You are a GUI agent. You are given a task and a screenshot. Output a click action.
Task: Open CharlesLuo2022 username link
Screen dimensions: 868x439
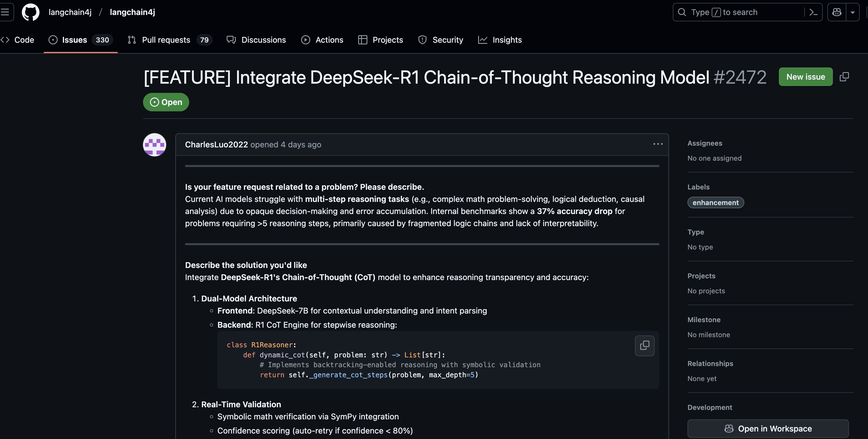tap(216, 145)
